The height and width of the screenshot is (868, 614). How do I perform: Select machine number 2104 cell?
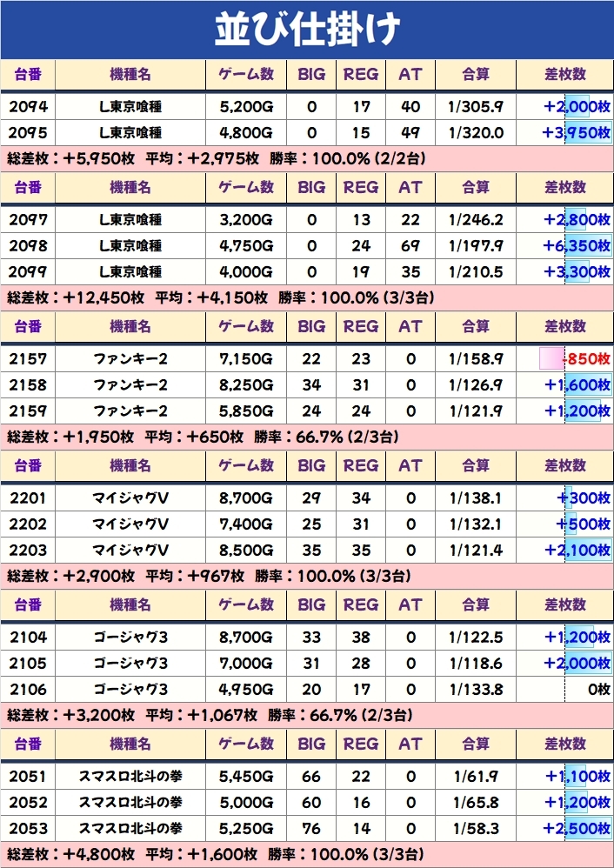(28, 638)
